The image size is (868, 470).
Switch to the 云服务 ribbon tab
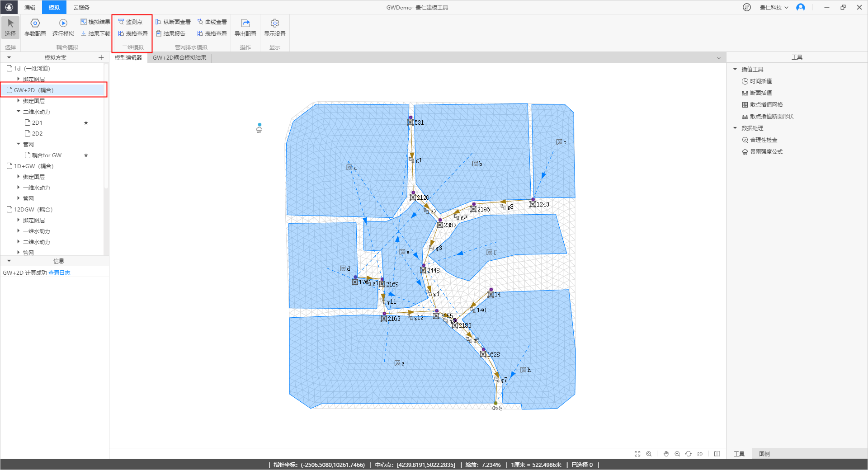click(81, 7)
